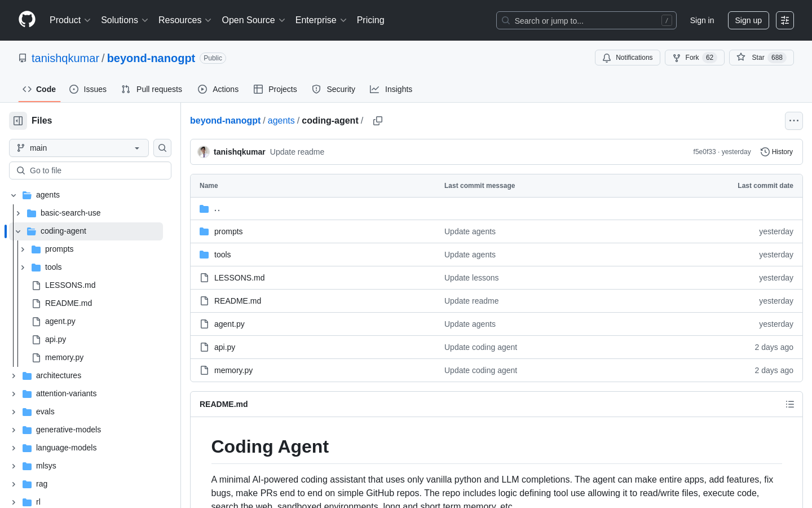This screenshot has width=812, height=508.
Task: Open the Solutions menu
Action: point(125,20)
